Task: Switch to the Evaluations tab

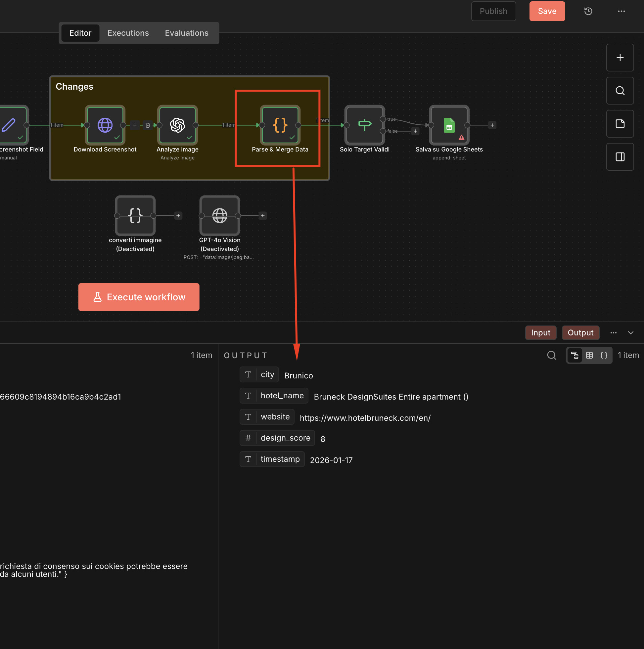Action: click(187, 33)
